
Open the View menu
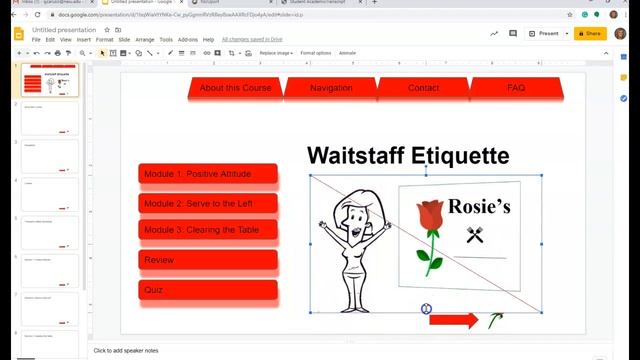click(65, 40)
